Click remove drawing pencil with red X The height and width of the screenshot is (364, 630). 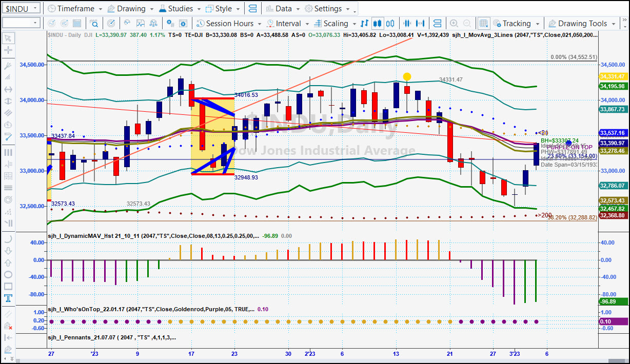click(8, 326)
